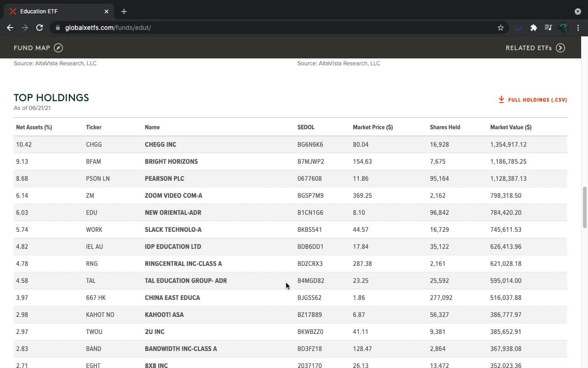588x368 pixels.
Task: Click the Net Assets (%) column header
Action: point(34,127)
